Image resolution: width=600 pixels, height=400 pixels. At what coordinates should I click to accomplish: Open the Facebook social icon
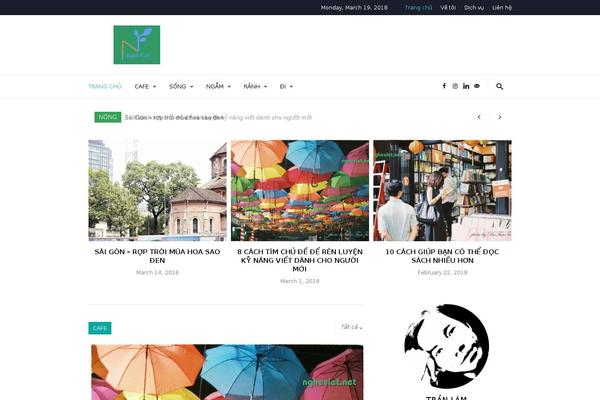point(444,86)
